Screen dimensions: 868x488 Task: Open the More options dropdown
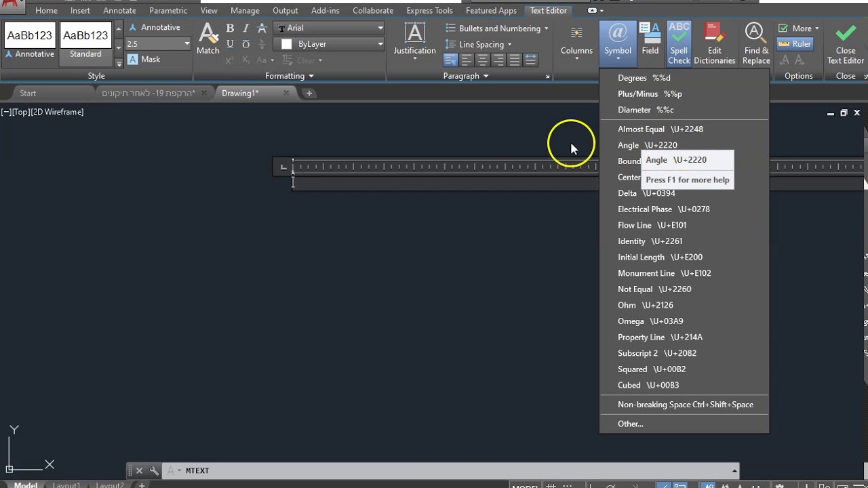click(x=799, y=28)
